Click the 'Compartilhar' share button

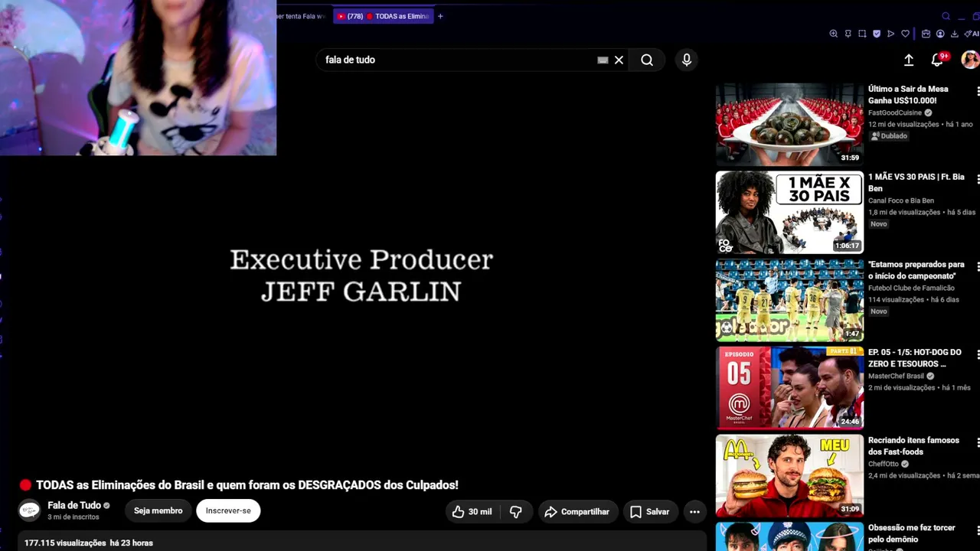tap(577, 512)
